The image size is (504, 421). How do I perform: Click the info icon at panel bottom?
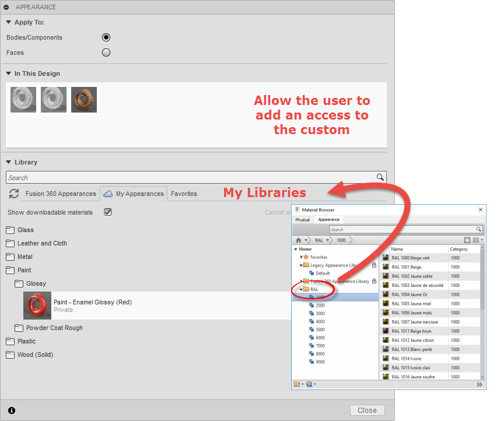pyautogui.click(x=12, y=411)
